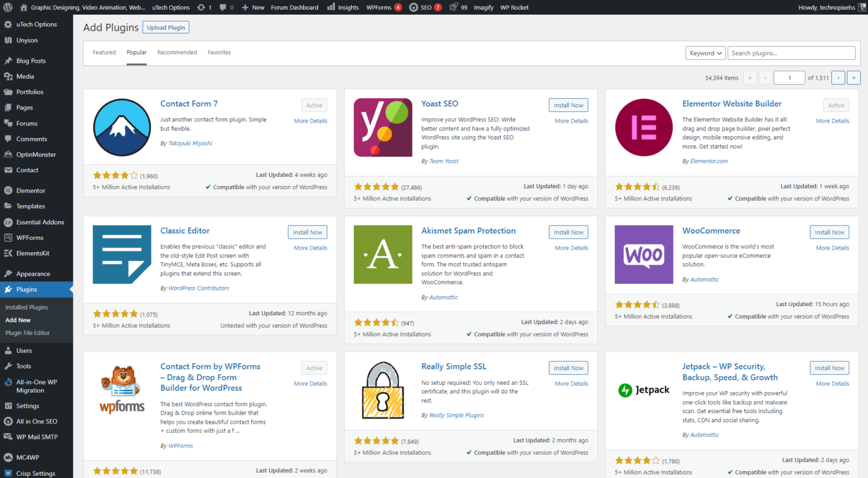
Task: Click the Akismet letter-A plugin icon
Action: [383, 254]
